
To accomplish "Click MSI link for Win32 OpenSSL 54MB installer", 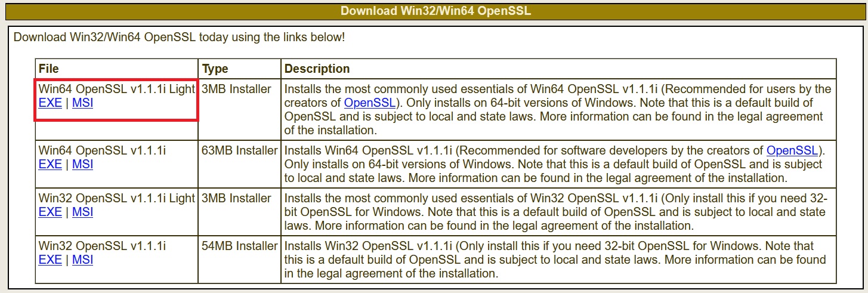I will click(83, 260).
